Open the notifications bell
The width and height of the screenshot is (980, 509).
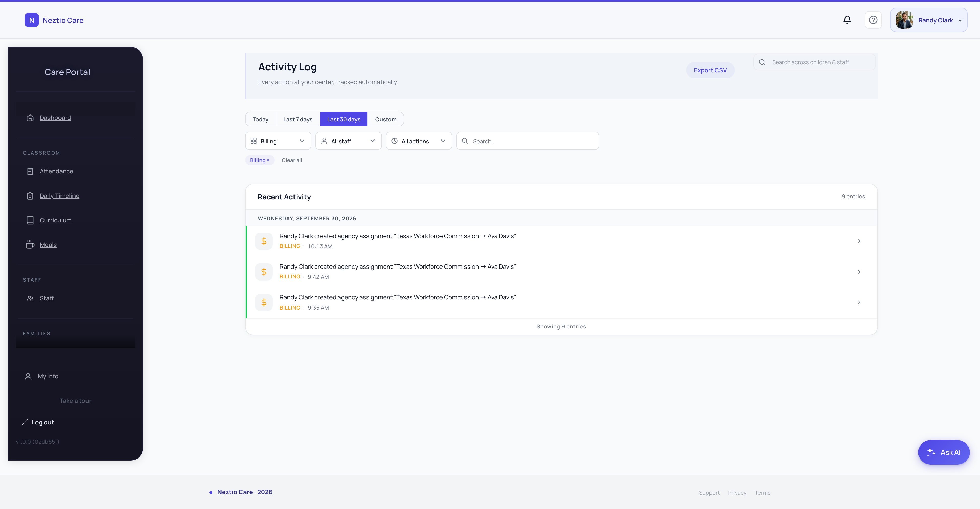(847, 20)
